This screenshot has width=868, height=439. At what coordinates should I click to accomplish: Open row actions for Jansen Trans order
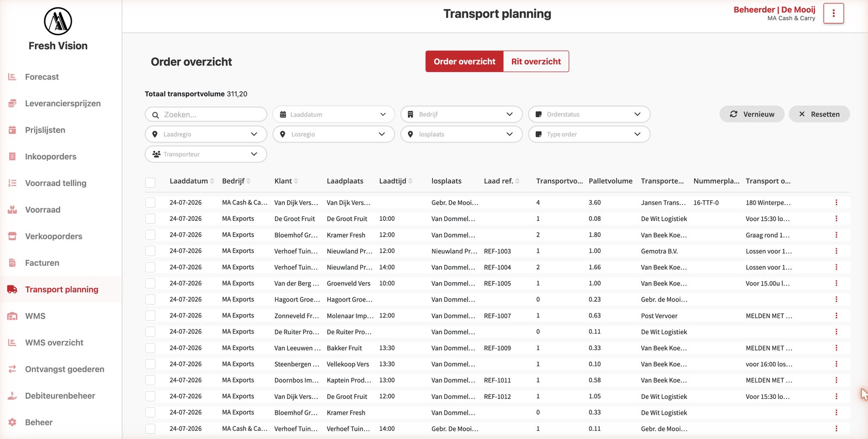click(x=836, y=202)
